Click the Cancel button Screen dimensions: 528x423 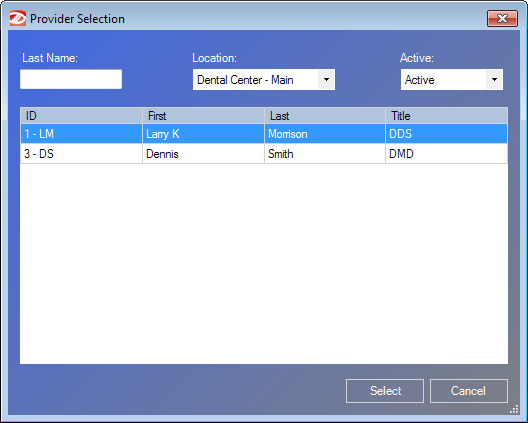(x=469, y=391)
